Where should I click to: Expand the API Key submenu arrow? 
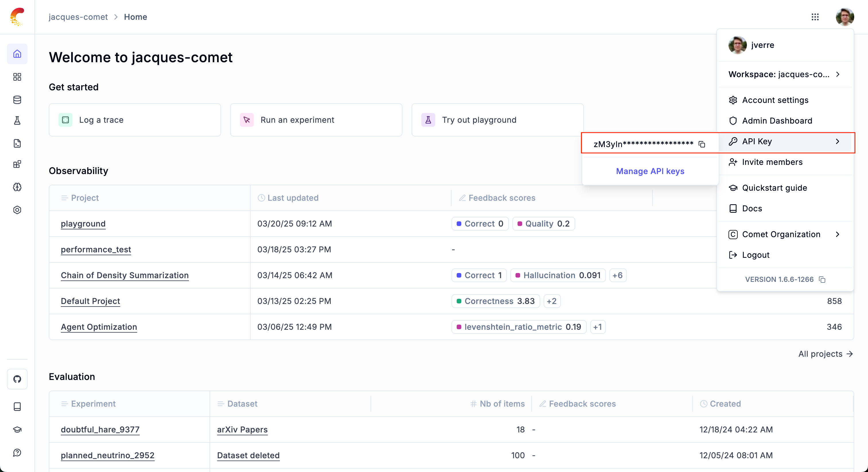(x=837, y=141)
